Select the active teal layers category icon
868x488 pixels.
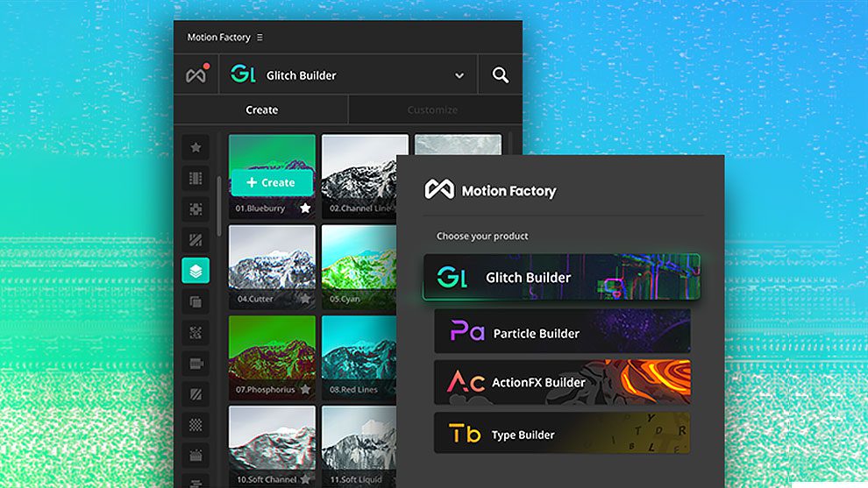click(x=196, y=271)
